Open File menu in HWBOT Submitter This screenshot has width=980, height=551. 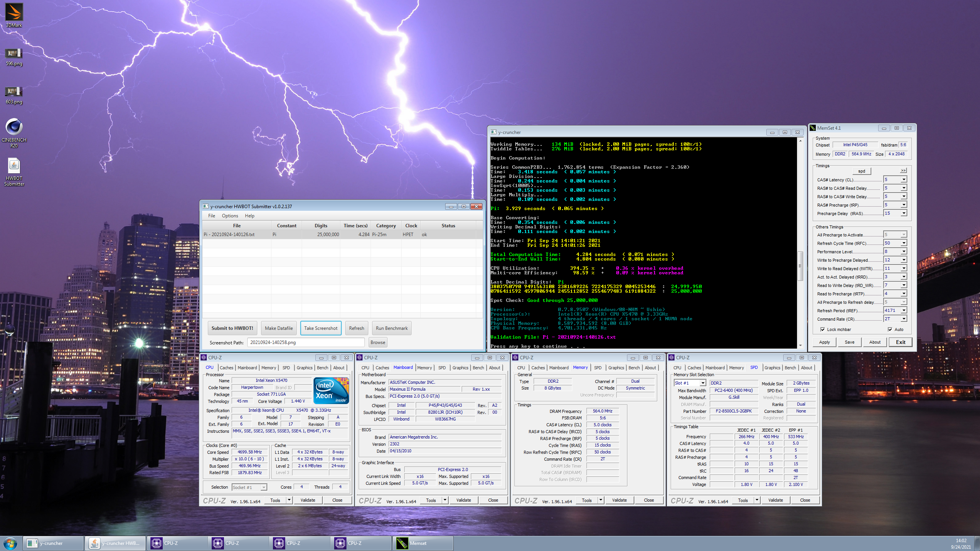click(x=211, y=216)
